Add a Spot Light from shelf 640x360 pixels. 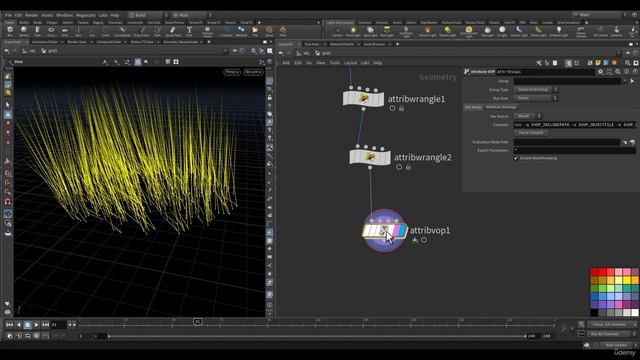tap(370, 31)
